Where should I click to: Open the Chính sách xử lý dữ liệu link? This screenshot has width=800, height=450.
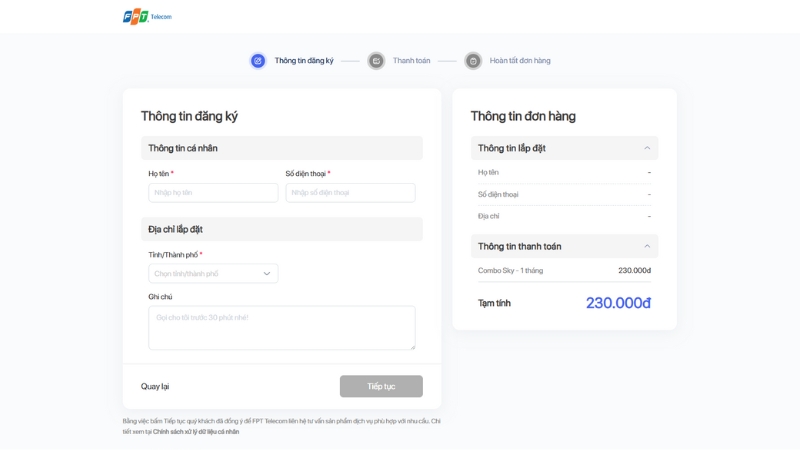click(x=196, y=432)
